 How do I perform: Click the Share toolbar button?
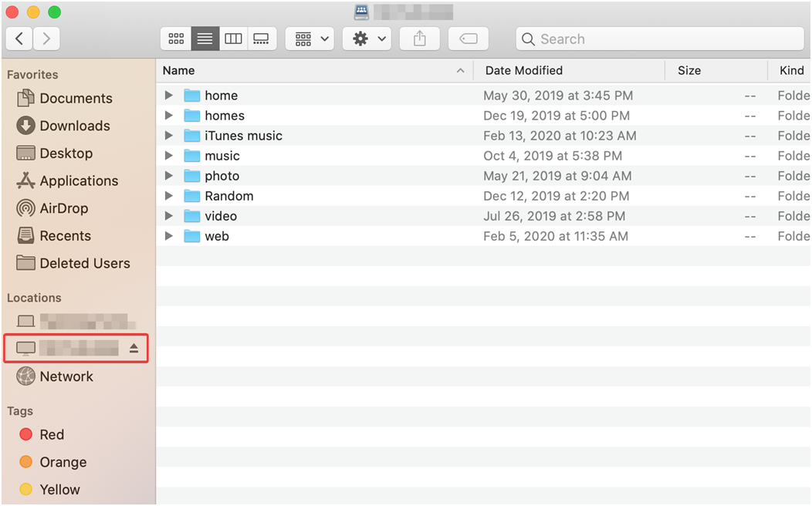[x=420, y=39]
